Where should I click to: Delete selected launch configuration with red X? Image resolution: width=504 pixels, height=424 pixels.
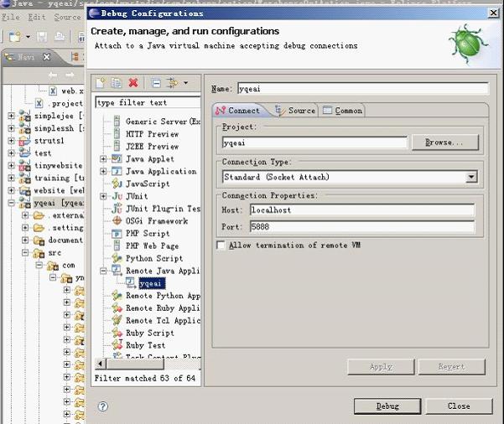point(132,82)
